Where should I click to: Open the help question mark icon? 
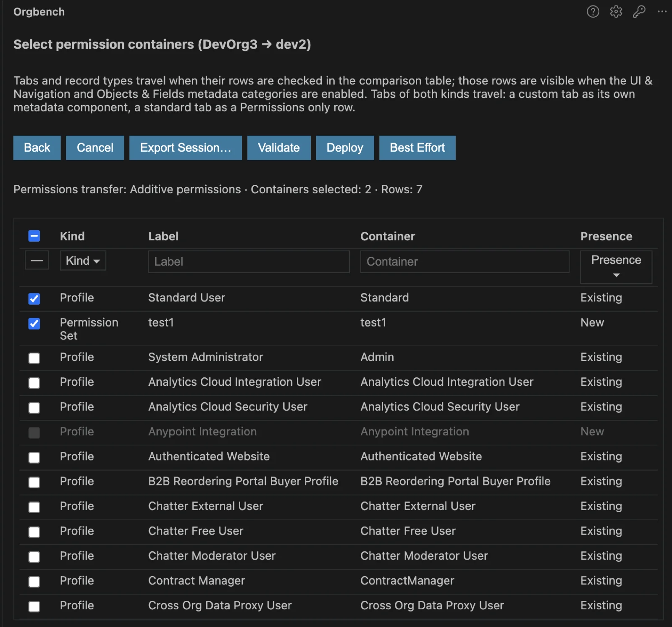[593, 12]
